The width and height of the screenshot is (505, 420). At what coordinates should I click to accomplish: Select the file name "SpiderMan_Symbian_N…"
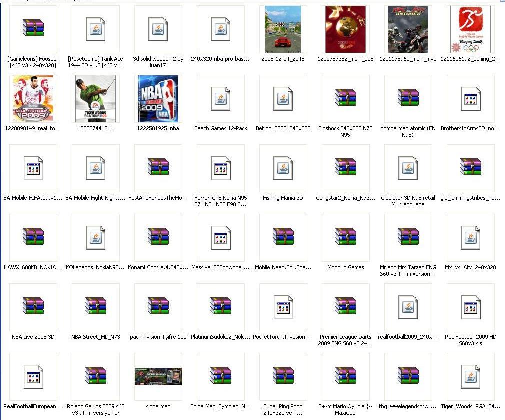(x=220, y=406)
